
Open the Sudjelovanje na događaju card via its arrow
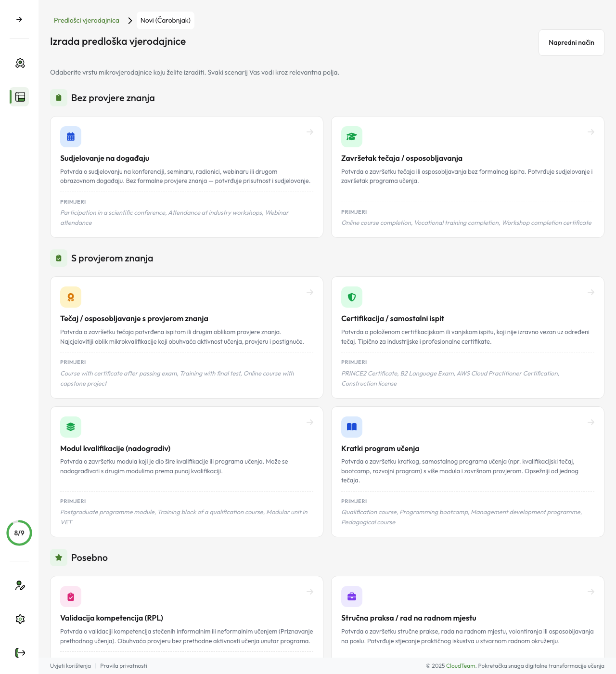pos(309,131)
